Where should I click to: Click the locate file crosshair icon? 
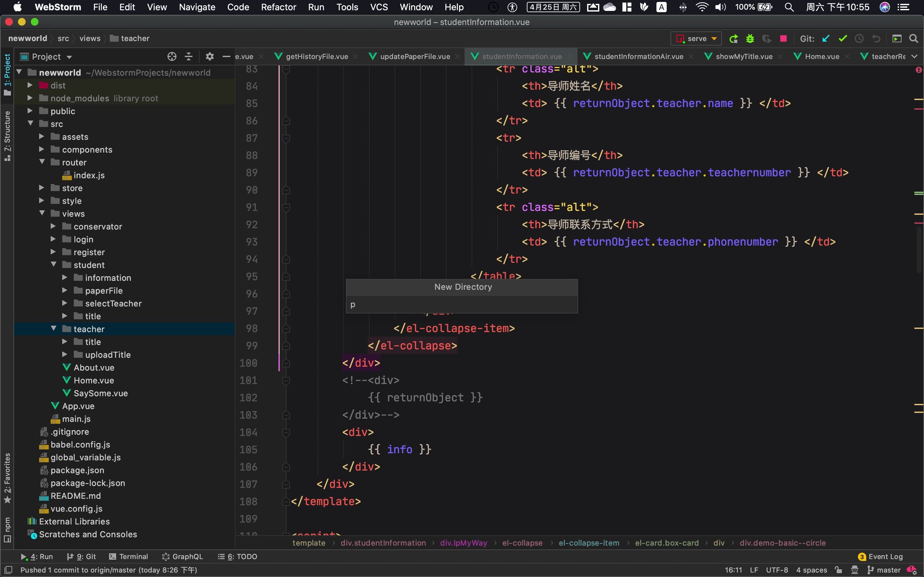coord(172,56)
